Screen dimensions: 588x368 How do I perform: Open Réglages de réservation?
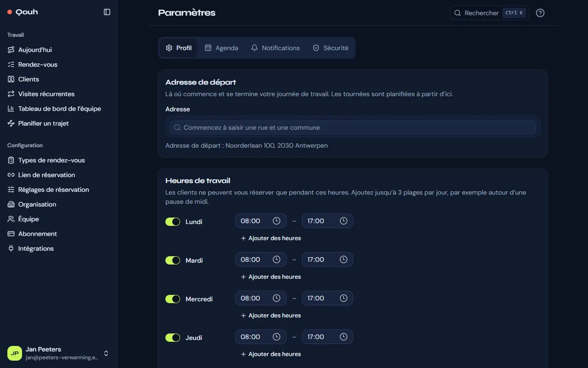(59, 190)
